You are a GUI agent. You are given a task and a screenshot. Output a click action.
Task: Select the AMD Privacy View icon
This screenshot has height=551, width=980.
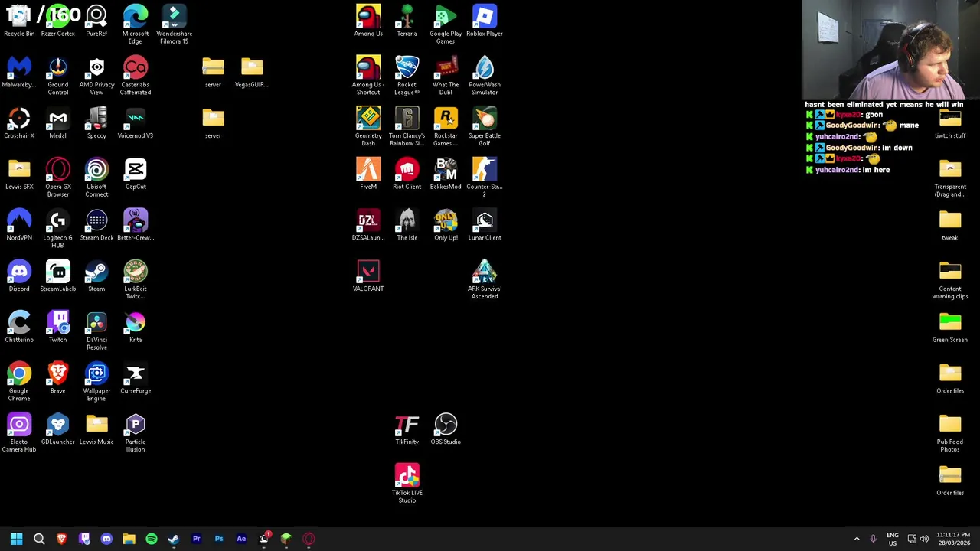point(96,76)
